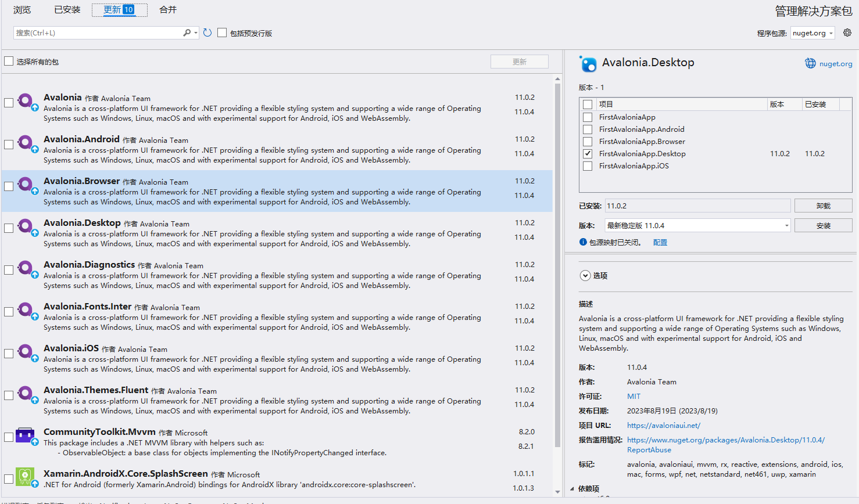Click the list scrollbar up arrow
The image size is (859, 504).
pos(557,78)
